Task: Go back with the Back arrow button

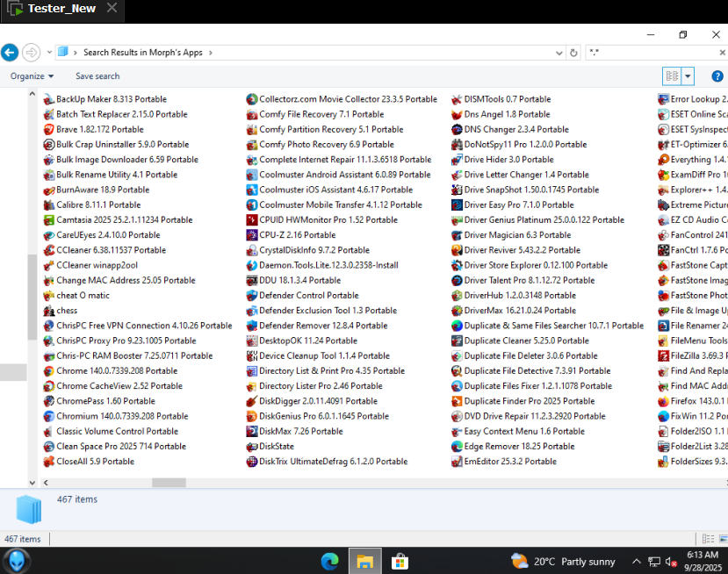Action: pyautogui.click(x=10, y=53)
